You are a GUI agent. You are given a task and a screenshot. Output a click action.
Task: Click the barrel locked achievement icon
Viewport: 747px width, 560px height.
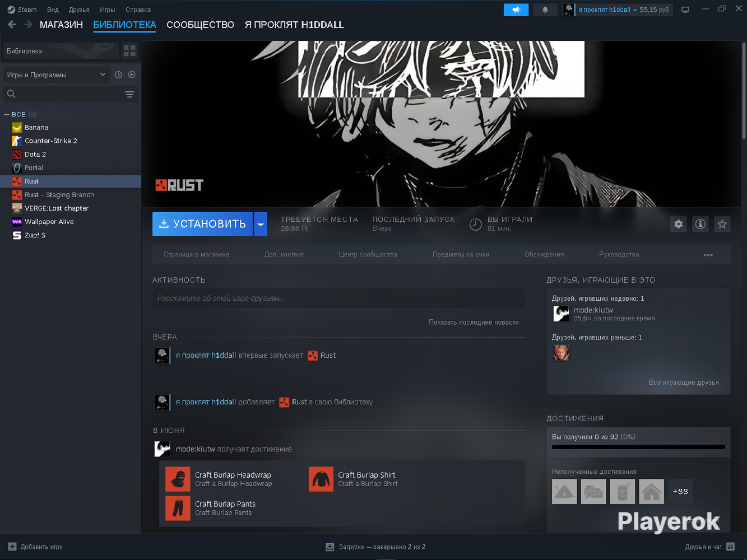pyautogui.click(x=623, y=492)
